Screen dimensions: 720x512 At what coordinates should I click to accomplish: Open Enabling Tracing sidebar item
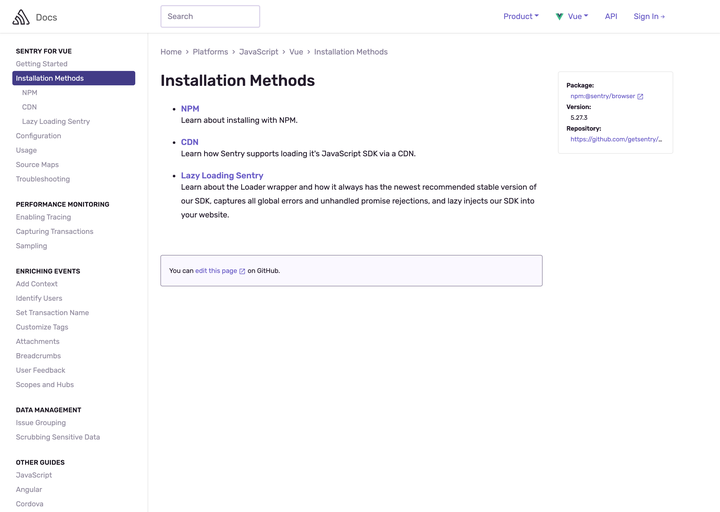click(44, 217)
